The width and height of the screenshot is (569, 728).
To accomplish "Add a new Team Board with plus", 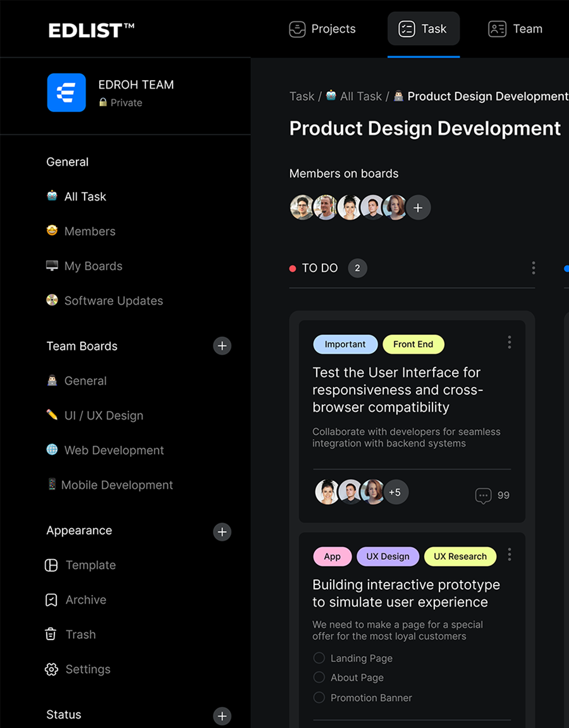I will tap(222, 346).
